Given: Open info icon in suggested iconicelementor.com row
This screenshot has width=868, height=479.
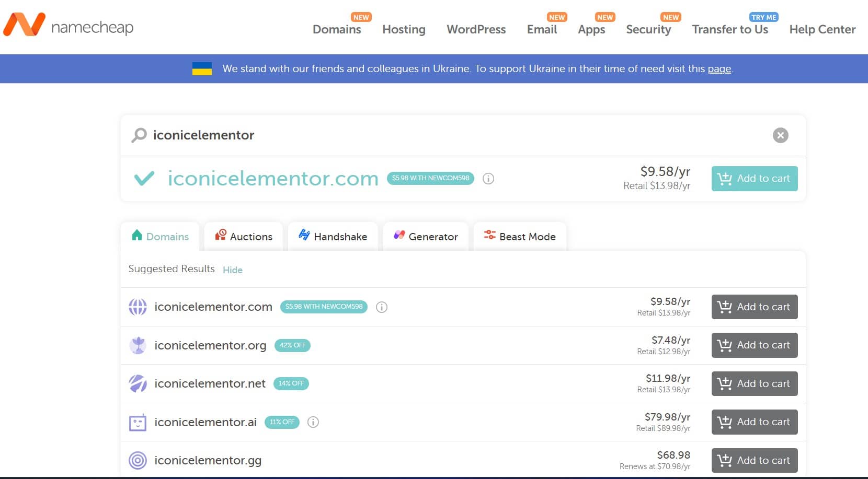Looking at the screenshot, I should 382,307.
